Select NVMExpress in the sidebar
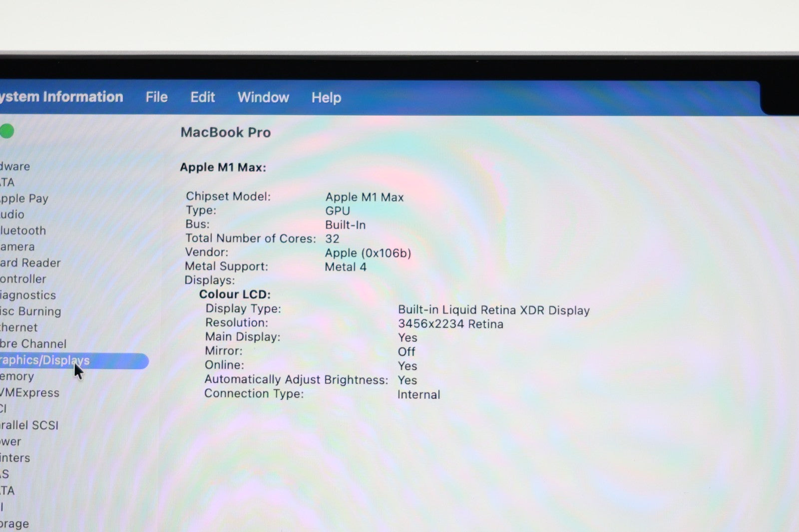 (29, 393)
